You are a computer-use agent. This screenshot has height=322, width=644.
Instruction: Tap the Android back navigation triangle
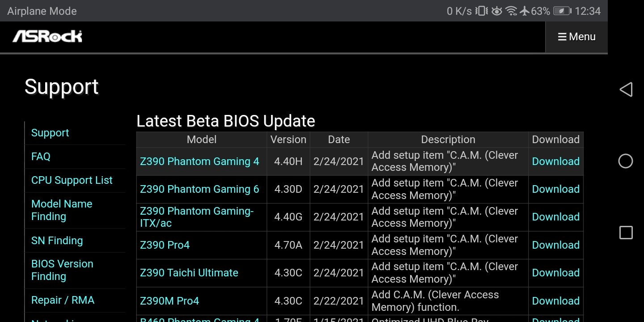click(626, 89)
